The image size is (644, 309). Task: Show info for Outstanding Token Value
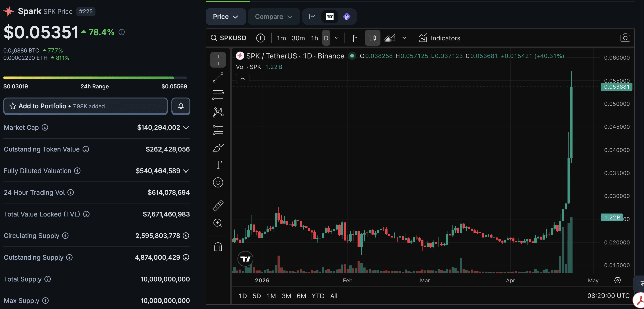(86, 149)
